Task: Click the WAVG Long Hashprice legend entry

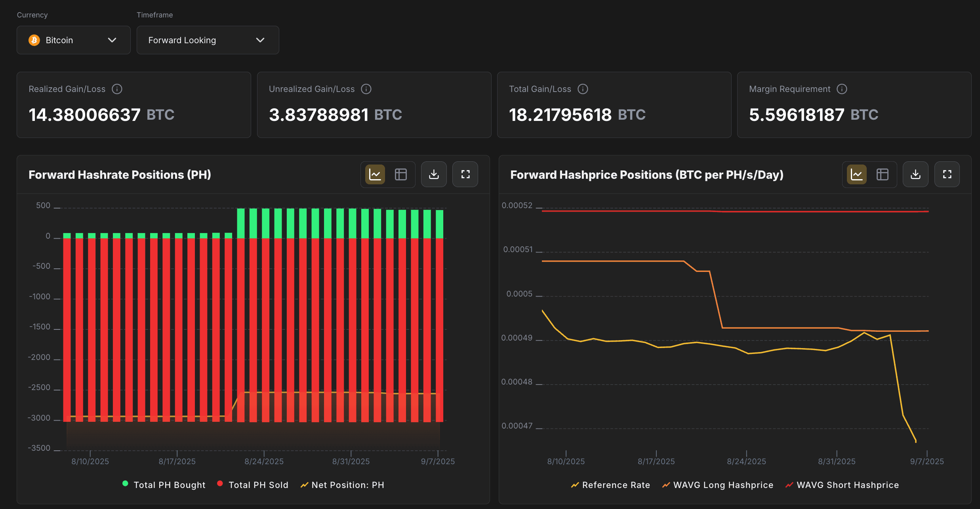Action: [x=717, y=484]
